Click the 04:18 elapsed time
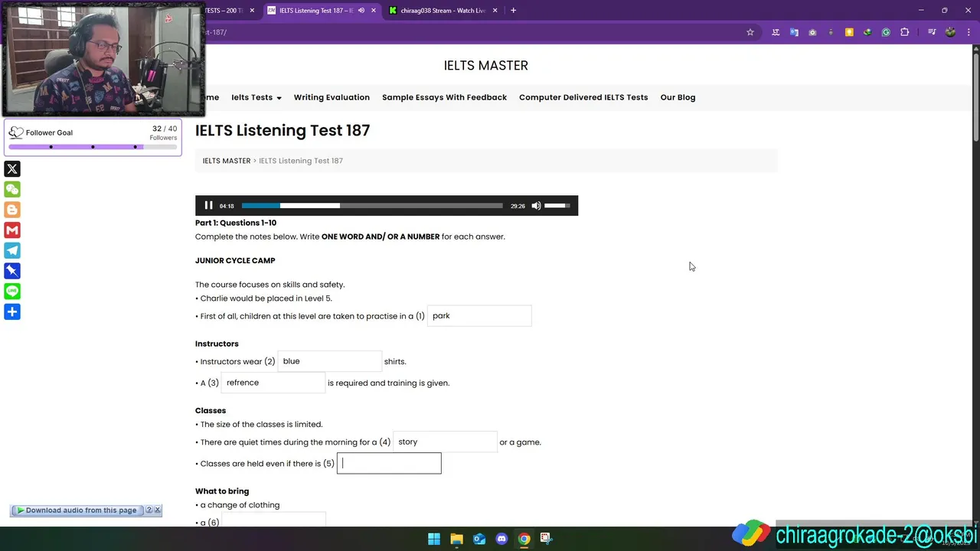The image size is (980, 551). [227, 206]
